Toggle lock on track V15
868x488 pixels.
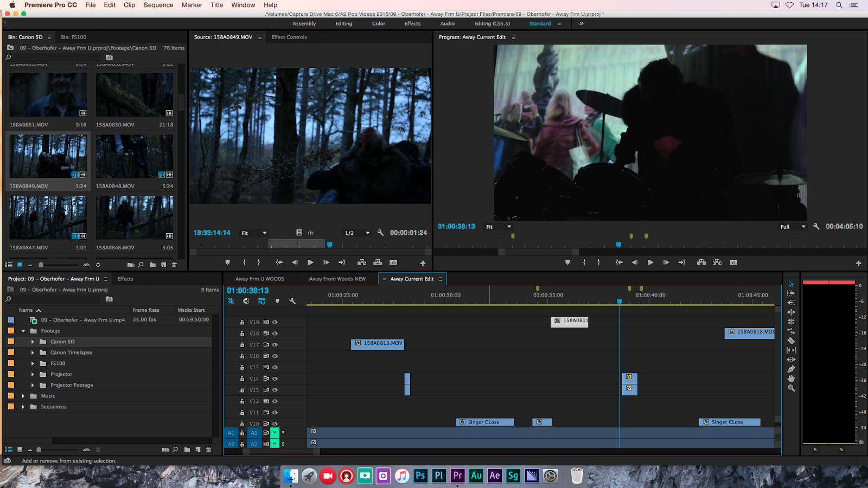tap(242, 367)
